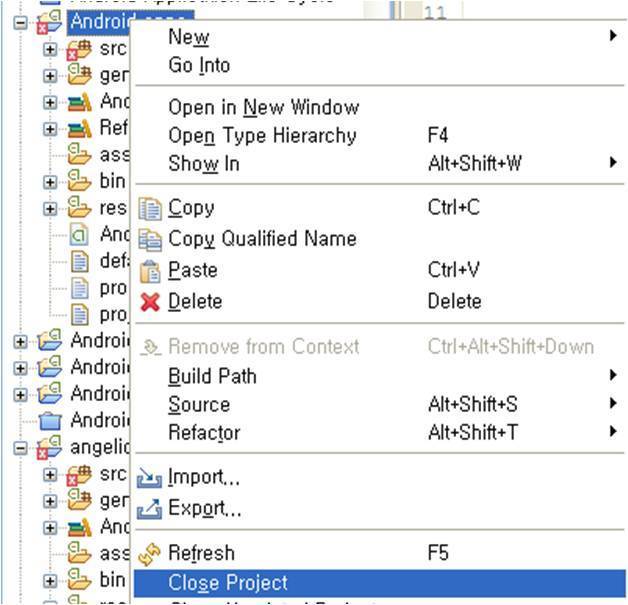Choose Open Type Hierarchy

379,135
